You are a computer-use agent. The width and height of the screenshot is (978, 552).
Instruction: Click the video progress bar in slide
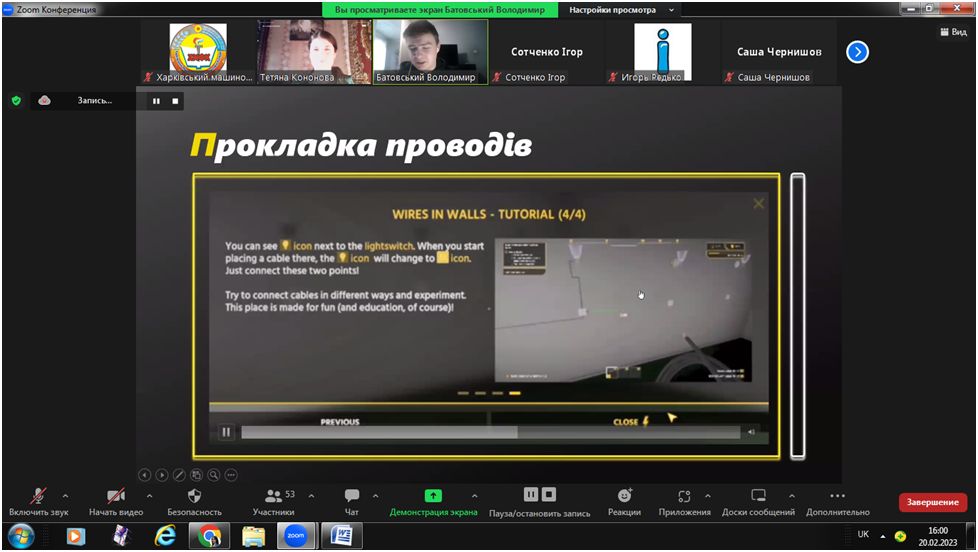coord(490,432)
